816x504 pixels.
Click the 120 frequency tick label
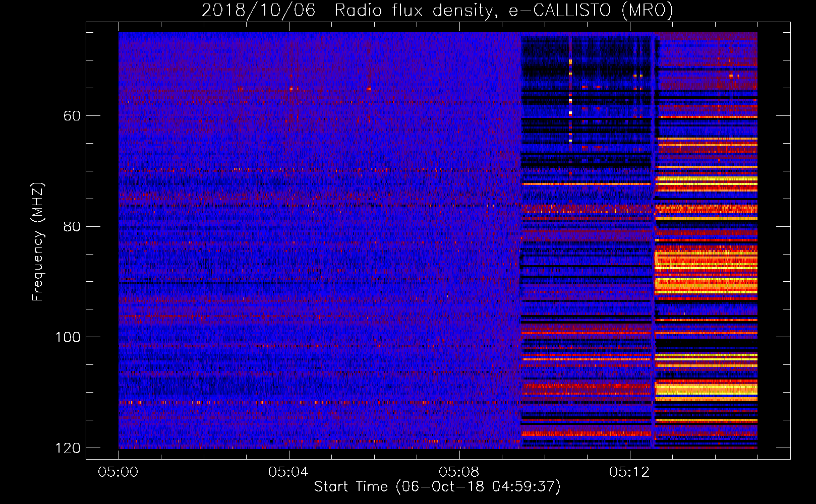click(68, 448)
